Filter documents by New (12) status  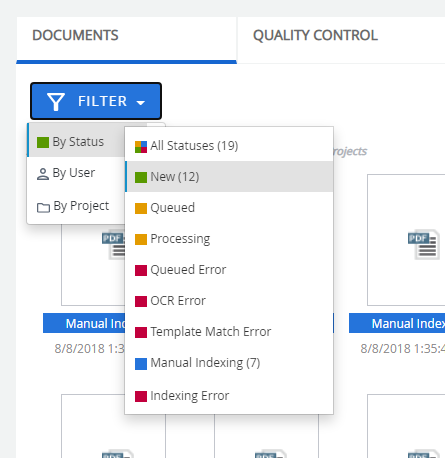tap(229, 176)
